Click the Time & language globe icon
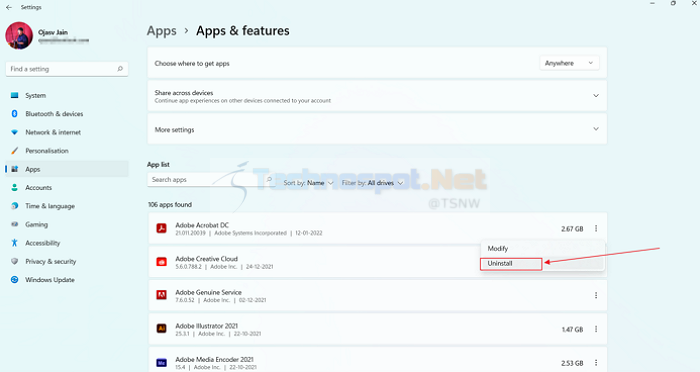 [15, 206]
